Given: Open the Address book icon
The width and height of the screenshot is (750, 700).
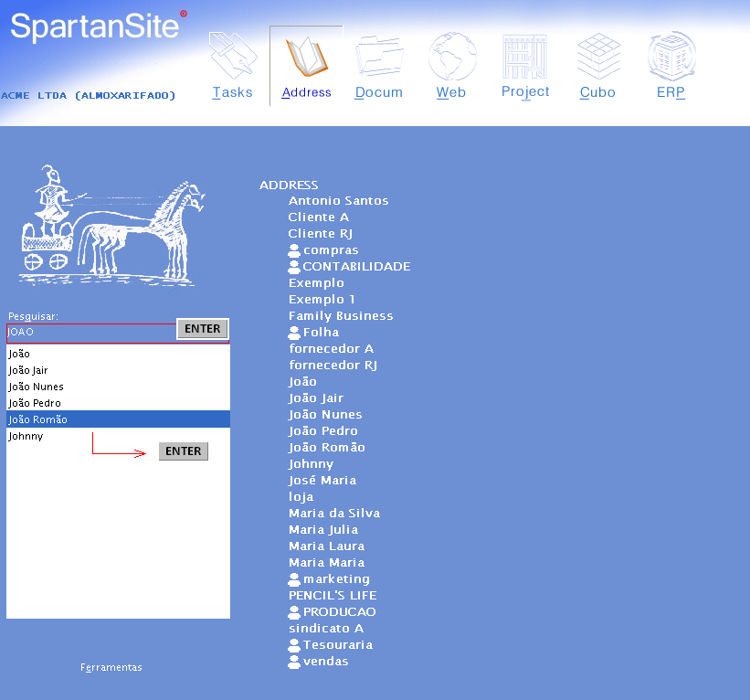Looking at the screenshot, I should 307,57.
